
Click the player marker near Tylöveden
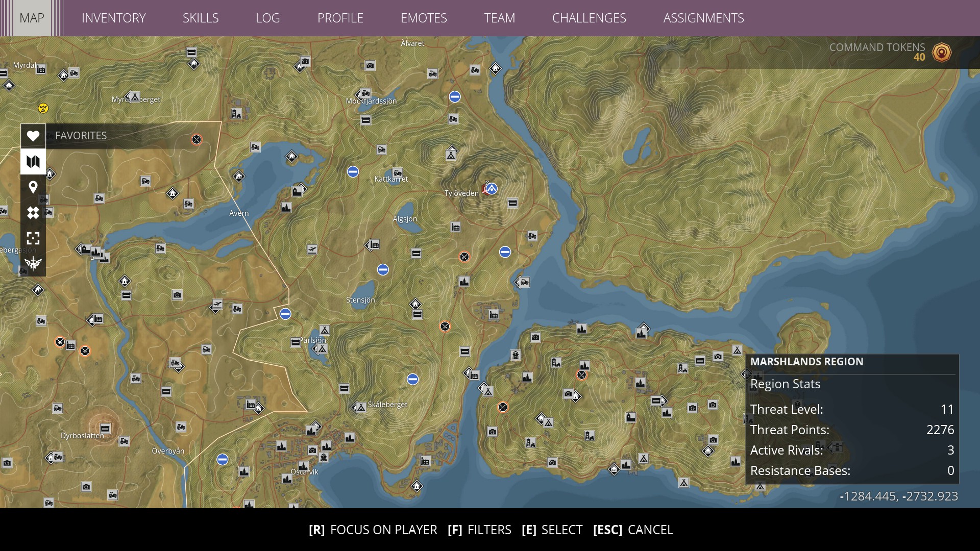[491, 189]
